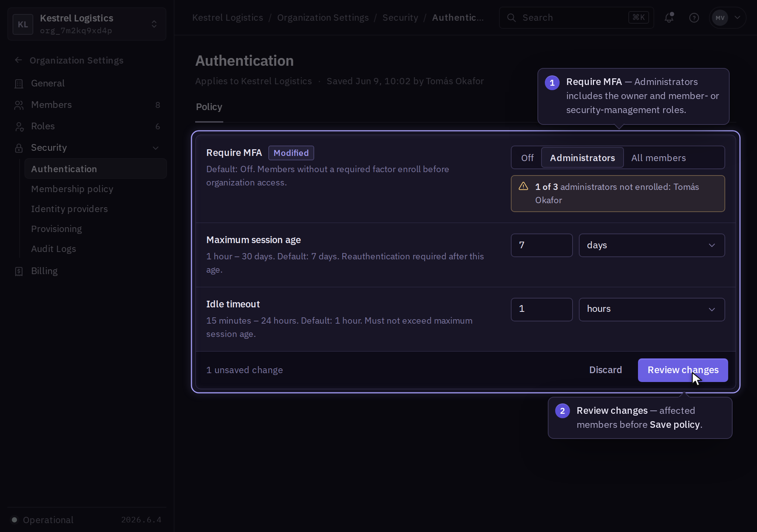Choose All members for Require MFA
The height and width of the screenshot is (532, 757).
[x=658, y=158]
